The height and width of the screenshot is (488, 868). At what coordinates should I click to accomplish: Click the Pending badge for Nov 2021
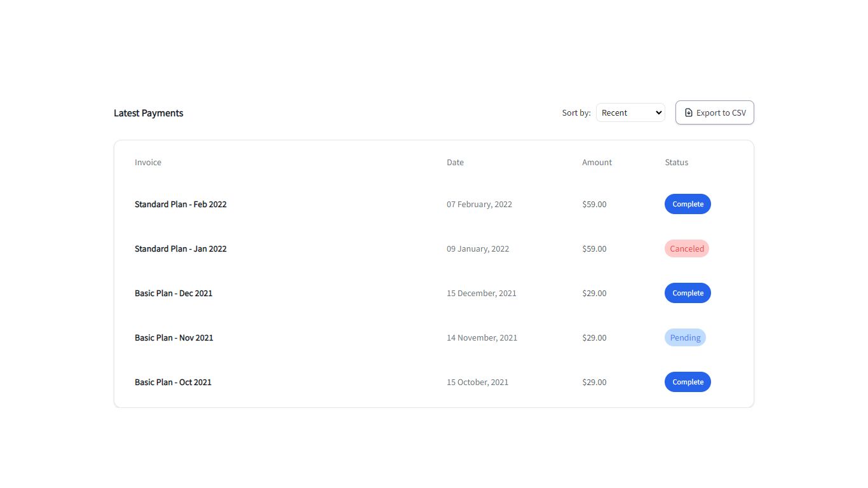[x=685, y=337]
